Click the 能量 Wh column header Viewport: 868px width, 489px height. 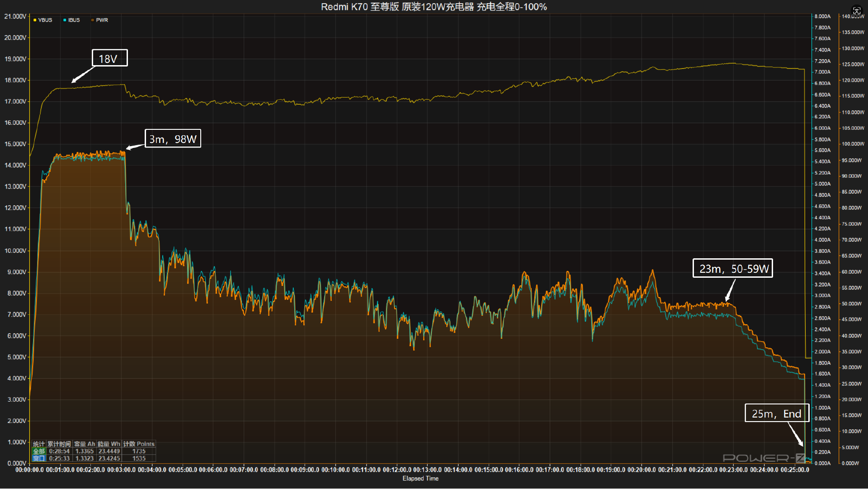tap(109, 444)
